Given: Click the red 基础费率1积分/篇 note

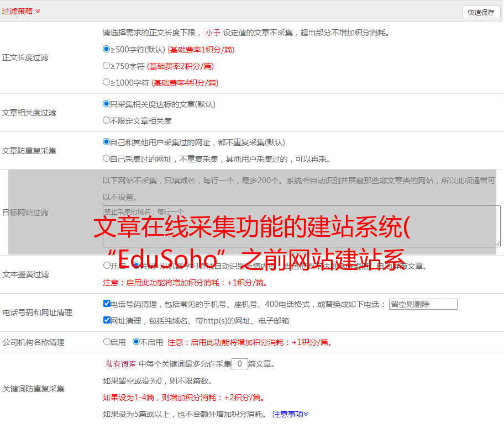Looking at the screenshot, I should click(x=201, y=50).
